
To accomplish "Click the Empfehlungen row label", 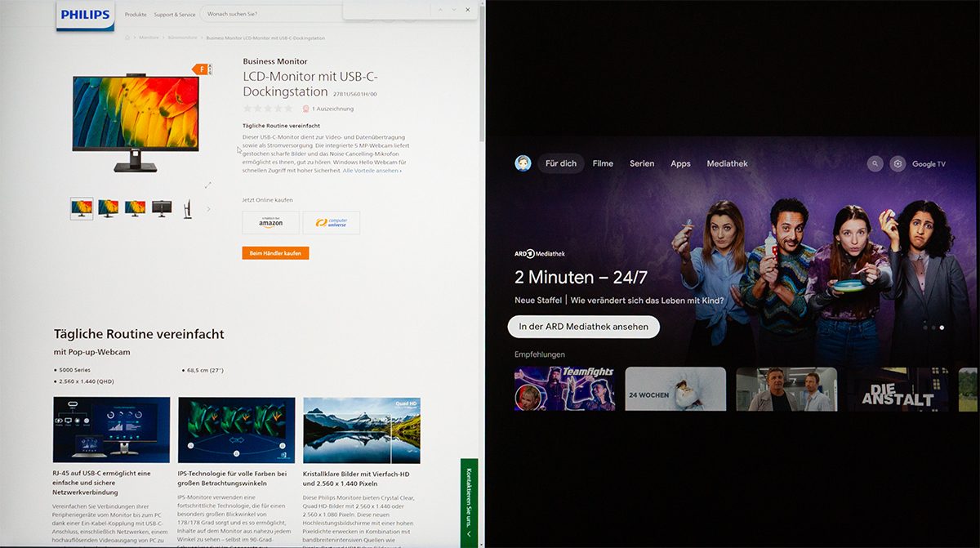I will coord(540,354).
